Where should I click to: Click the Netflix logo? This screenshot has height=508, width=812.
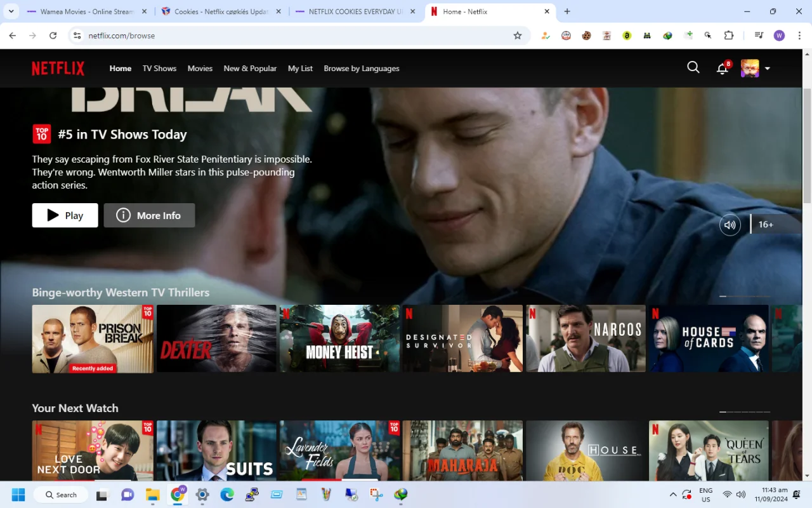click(58, 69)
